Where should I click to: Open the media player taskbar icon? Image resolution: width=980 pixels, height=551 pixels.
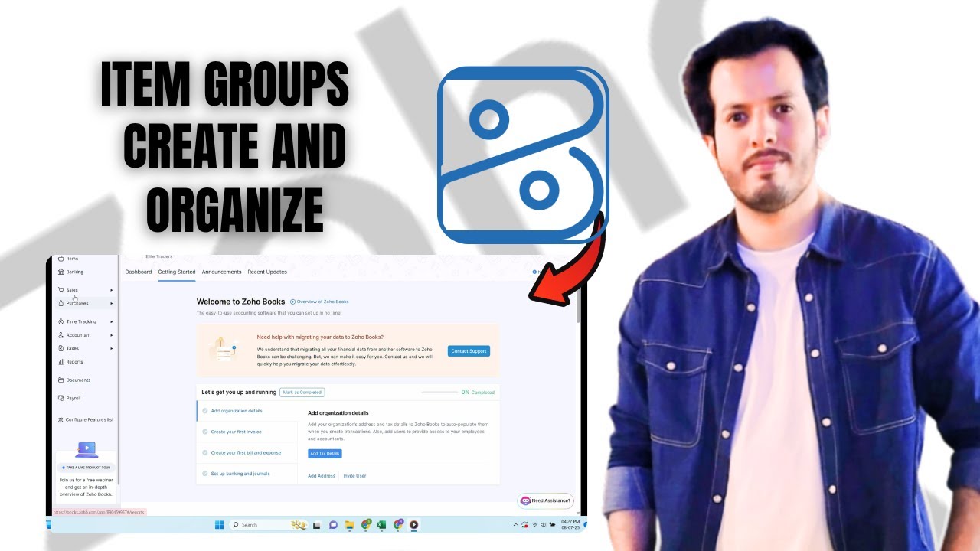click(x=413, y=525)
